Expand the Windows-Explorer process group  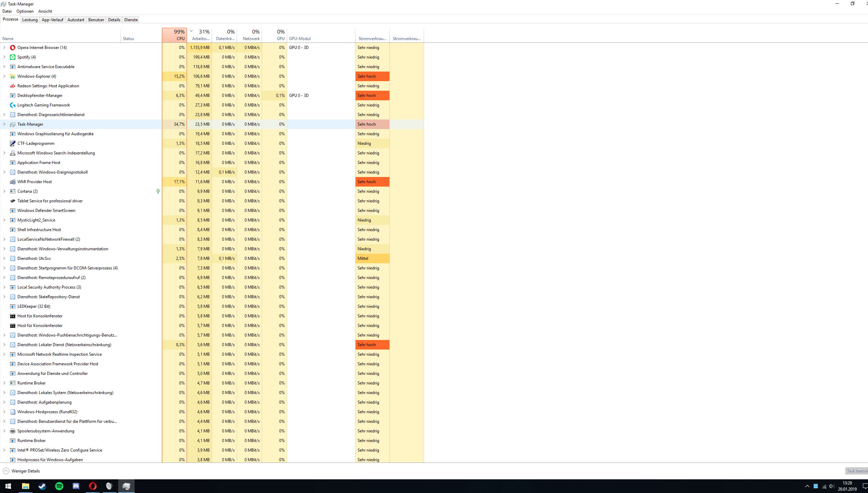pyautogui.click(x=4, y=76)
